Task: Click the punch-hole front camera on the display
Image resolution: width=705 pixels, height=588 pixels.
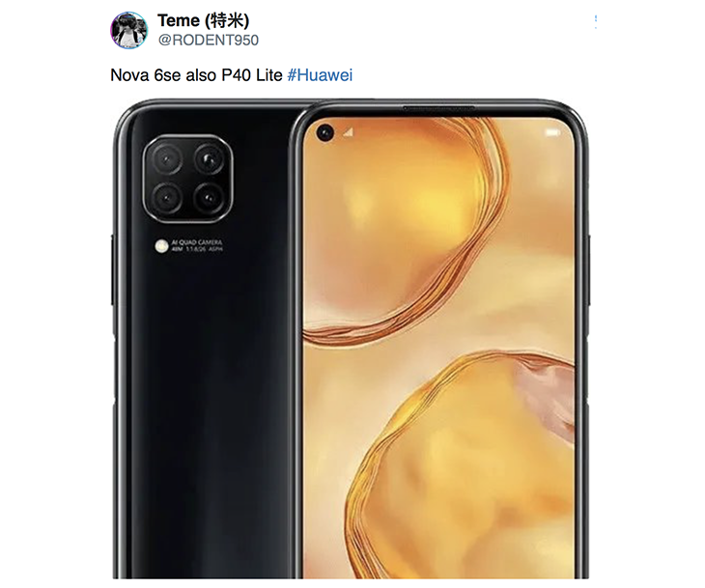Action: coord(325,132)
